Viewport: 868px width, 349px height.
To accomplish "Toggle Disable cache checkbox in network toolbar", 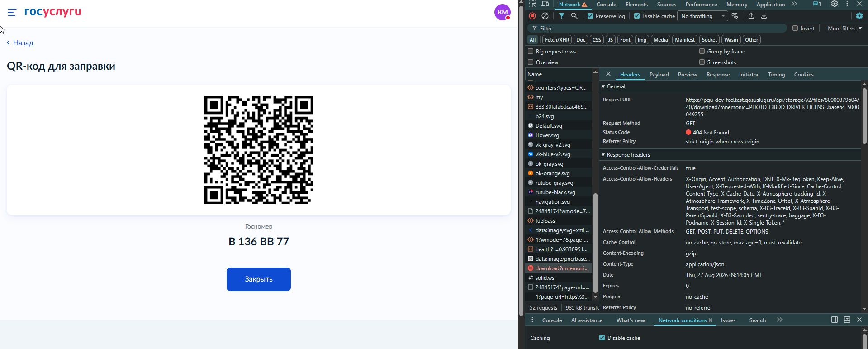I will tap(637, 16).
